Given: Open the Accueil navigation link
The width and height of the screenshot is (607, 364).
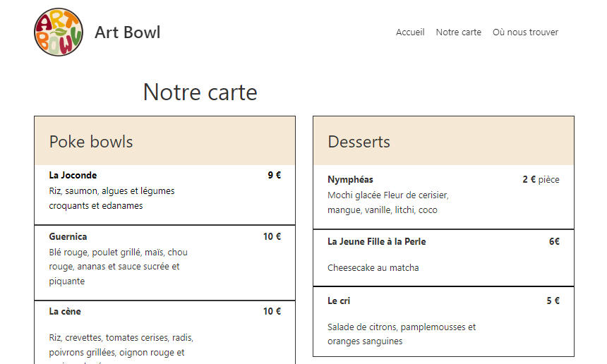Looking at the screenshot, I should [x=410, y=32].
